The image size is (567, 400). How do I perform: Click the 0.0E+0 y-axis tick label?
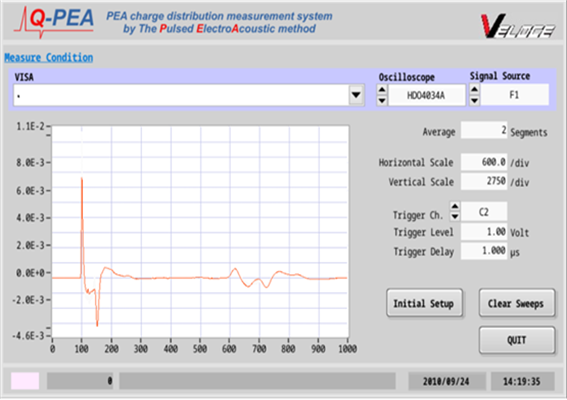coord(30,273)
